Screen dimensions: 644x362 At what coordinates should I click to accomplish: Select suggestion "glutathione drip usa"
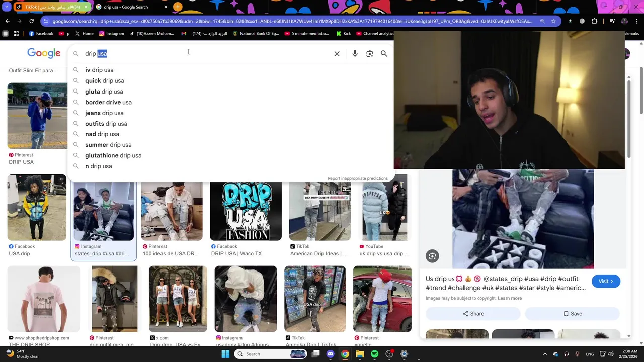113,156
